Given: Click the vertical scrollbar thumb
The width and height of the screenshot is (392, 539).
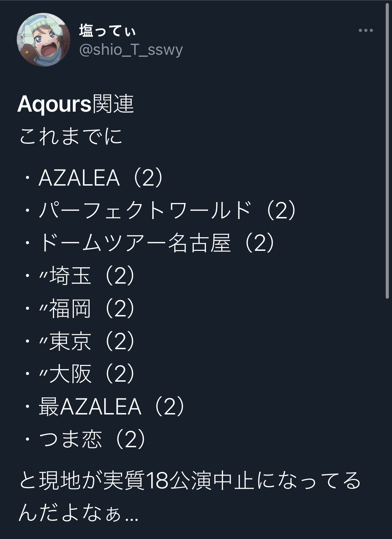Looking at the screenshot, I should point(387,150).
